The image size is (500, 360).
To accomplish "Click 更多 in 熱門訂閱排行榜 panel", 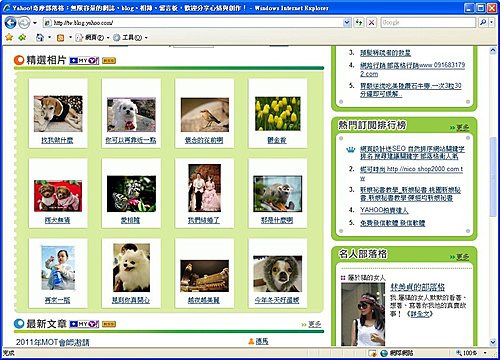I will point(462,128).
